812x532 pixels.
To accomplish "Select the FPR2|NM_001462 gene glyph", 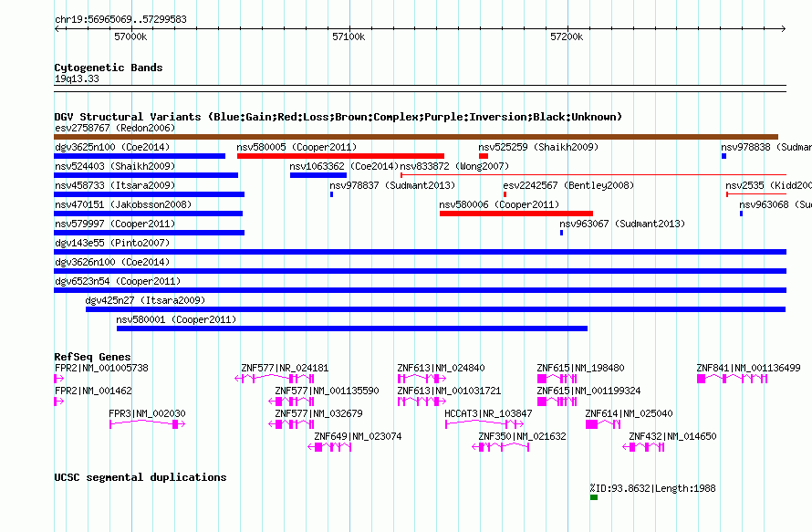I will pos(59,402).
